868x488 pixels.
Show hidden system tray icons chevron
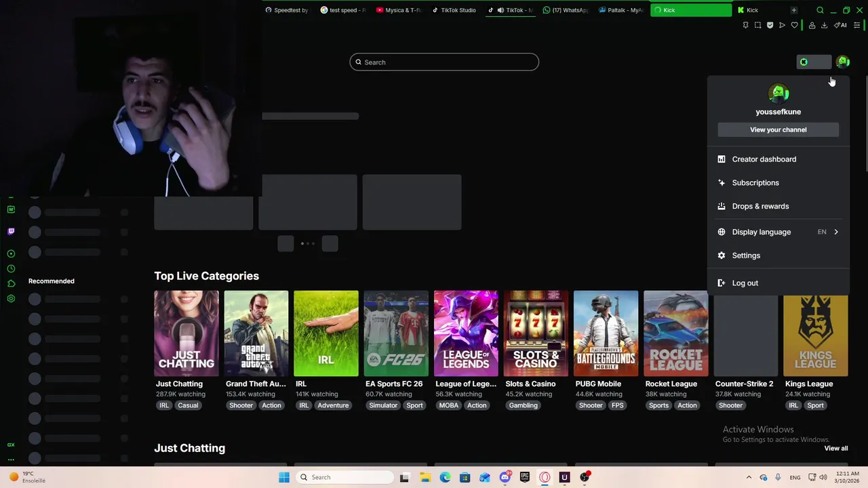(x=749, y=477)
